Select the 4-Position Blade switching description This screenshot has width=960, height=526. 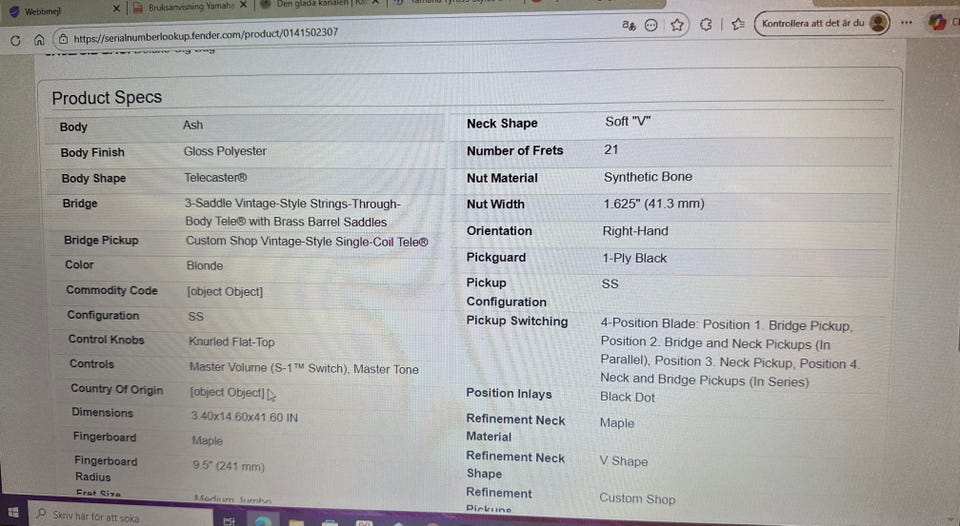click(730, 353)
